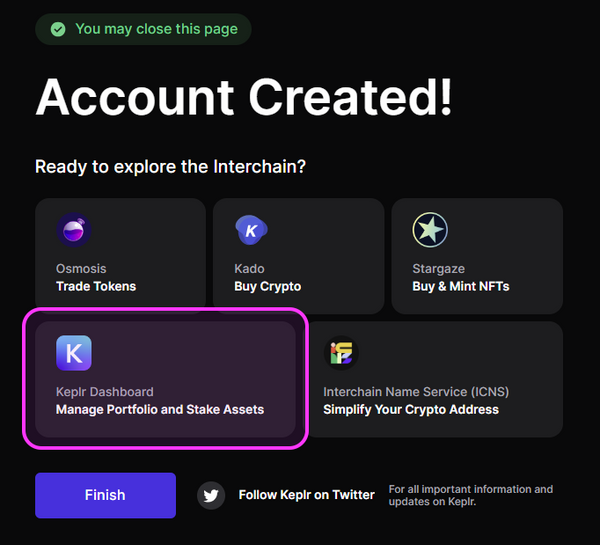Select Simplify Your Crypto Address
This screenshot has width=600, height=545.
411,409
